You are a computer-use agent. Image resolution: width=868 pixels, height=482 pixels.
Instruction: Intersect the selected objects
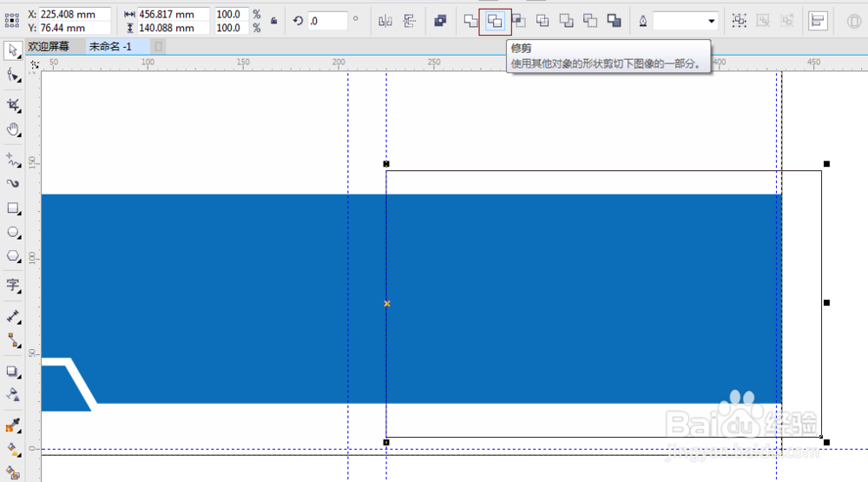click(x=519, y=21)
